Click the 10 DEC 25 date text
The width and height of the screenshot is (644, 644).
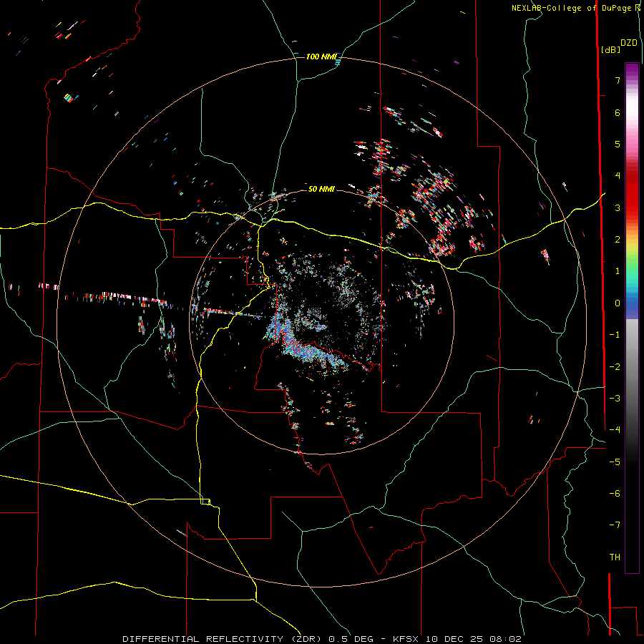click(x=456, y=639)
